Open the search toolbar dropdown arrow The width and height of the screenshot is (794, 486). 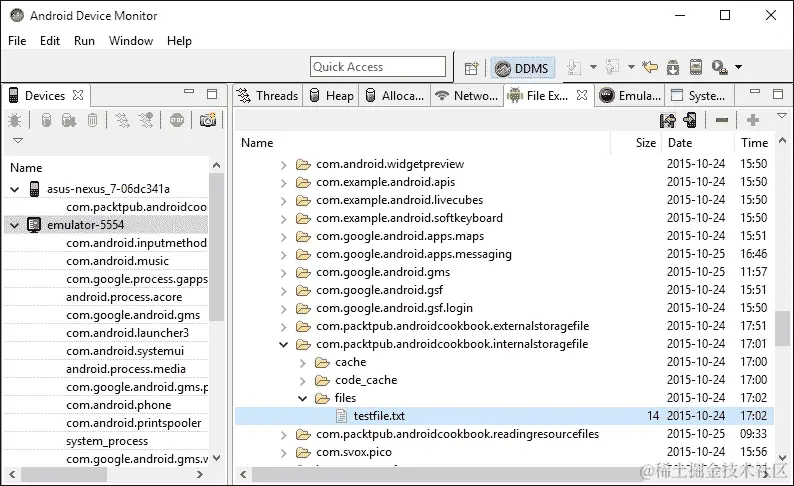pos(739,67)
